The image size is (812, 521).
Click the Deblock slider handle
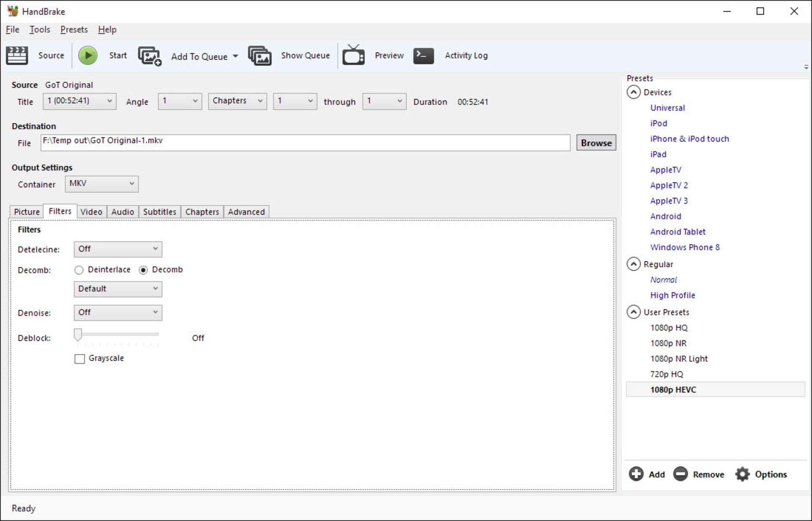[x=78, y=335]
